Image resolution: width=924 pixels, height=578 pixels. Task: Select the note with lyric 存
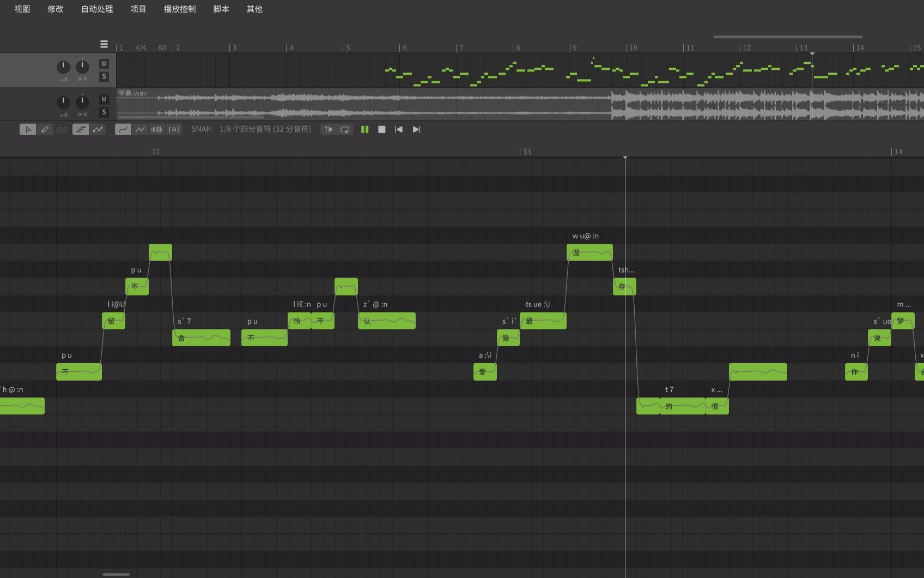(x=624, y=286)
